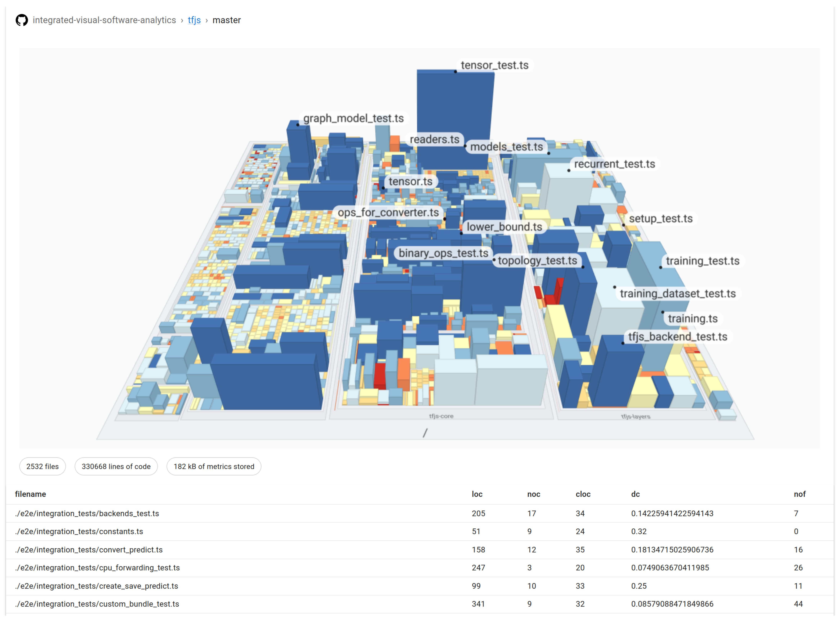Click the 330668 lines of code chip
840x620 pixels.
click(x=116, y=467)
